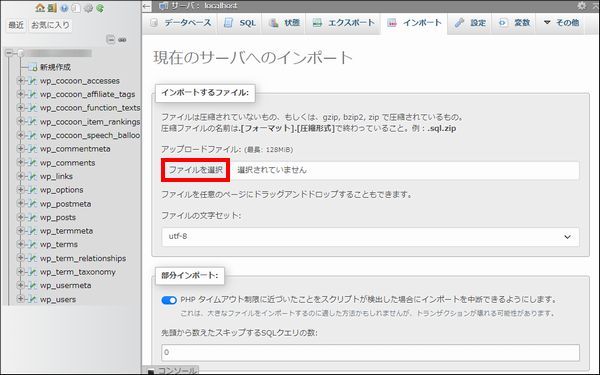The height and width of the screenshot is (375, 600).
Task: Switch to the SQL tab
Action: 240,23
